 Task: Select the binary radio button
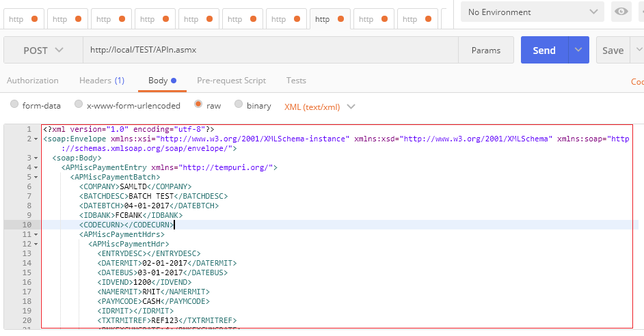238,104
